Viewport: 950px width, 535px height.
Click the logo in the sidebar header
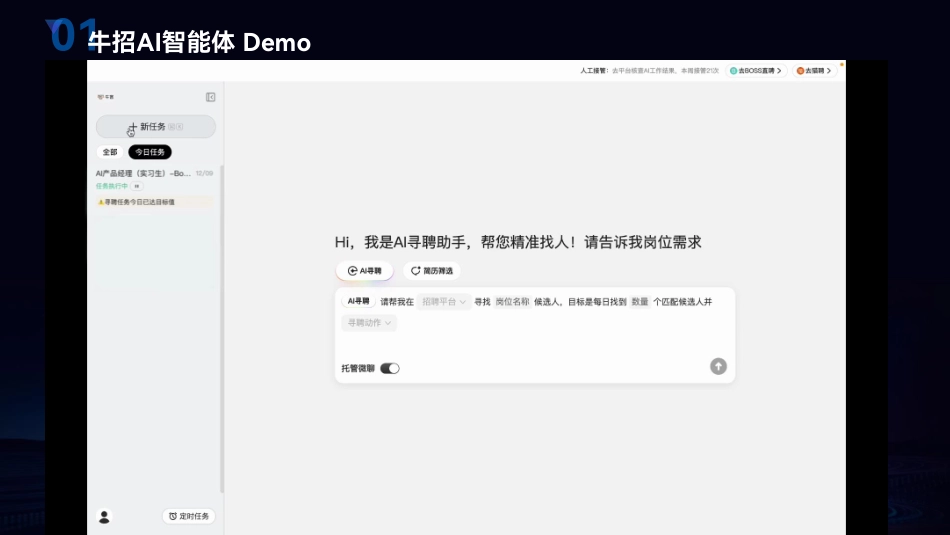(x=105, y=97)
